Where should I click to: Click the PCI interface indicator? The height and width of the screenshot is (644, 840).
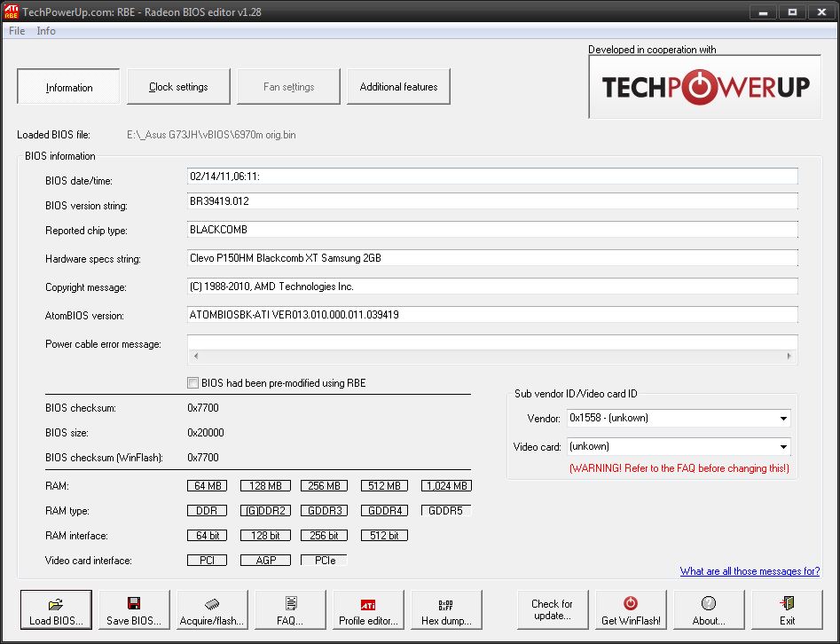click(207, 561)
